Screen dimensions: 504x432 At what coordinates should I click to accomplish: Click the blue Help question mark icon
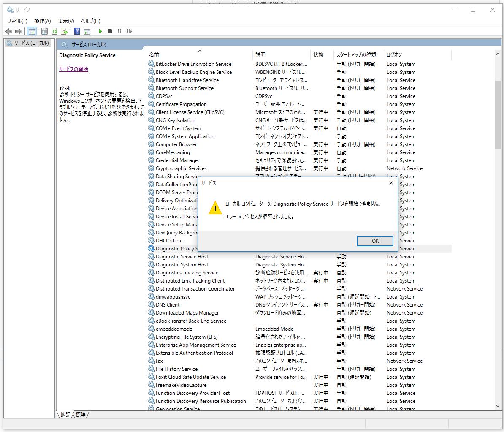coord(77,31)
